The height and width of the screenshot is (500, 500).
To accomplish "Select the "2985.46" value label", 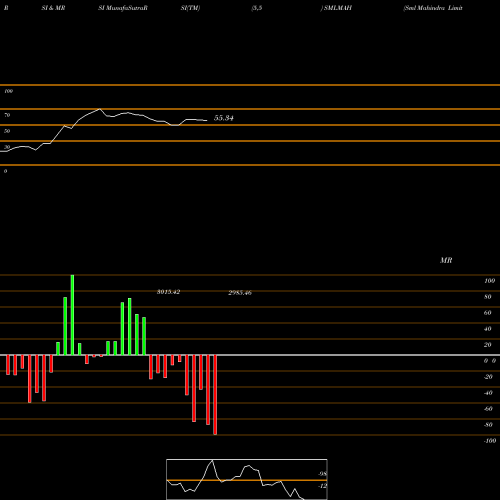I will coord(240,293).
